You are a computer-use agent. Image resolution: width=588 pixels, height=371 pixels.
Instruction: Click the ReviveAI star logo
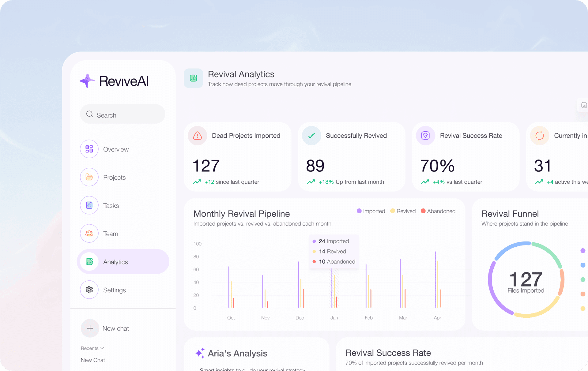88,81
